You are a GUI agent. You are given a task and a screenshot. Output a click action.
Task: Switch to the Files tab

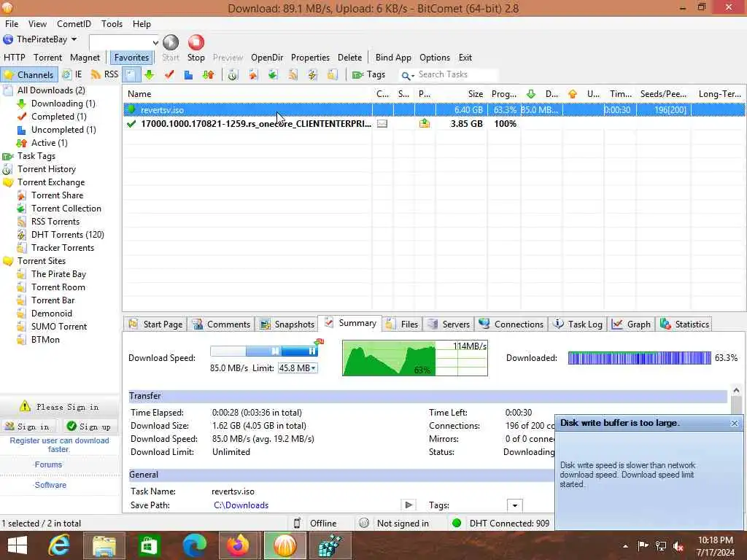pos(402,324)
